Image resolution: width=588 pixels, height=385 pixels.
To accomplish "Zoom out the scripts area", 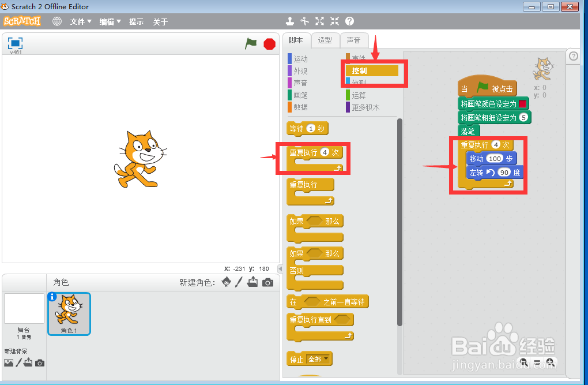I will [x=523, y=362].
